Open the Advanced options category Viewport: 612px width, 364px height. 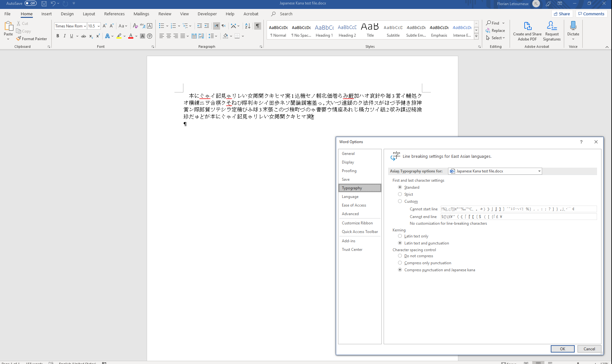tap(360, 214)
